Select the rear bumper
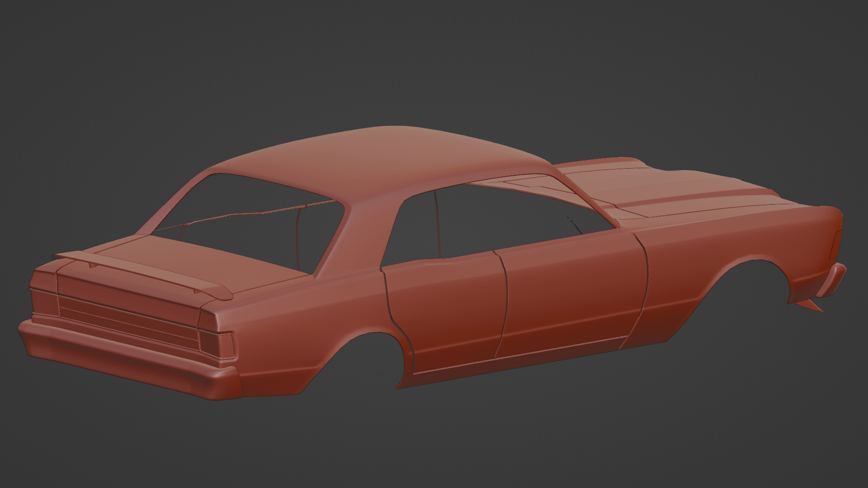 (x=127, y=361)
